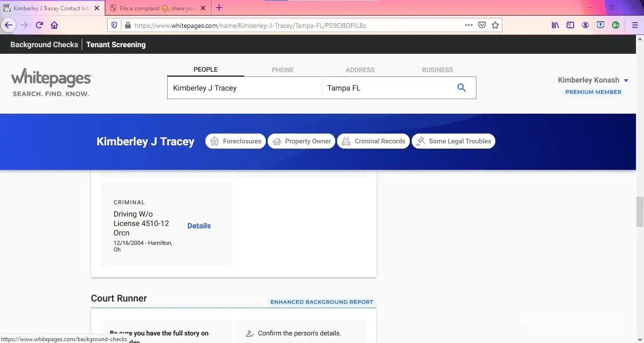Click the Kimberley J Tracey header name
Image resolution: width=644 pixels, height=343 pixels.
(x=145, y=142)
